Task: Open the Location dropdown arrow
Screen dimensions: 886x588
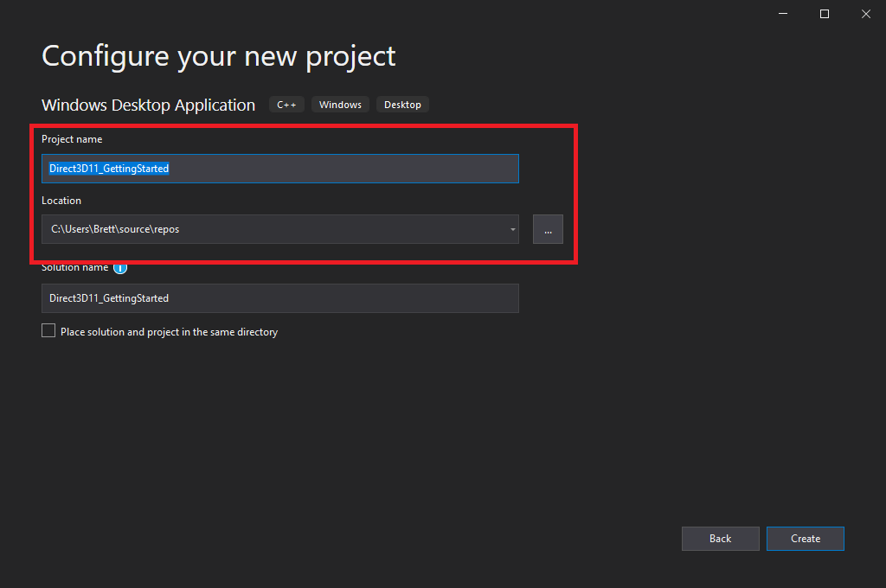Action: click(510, 229)
